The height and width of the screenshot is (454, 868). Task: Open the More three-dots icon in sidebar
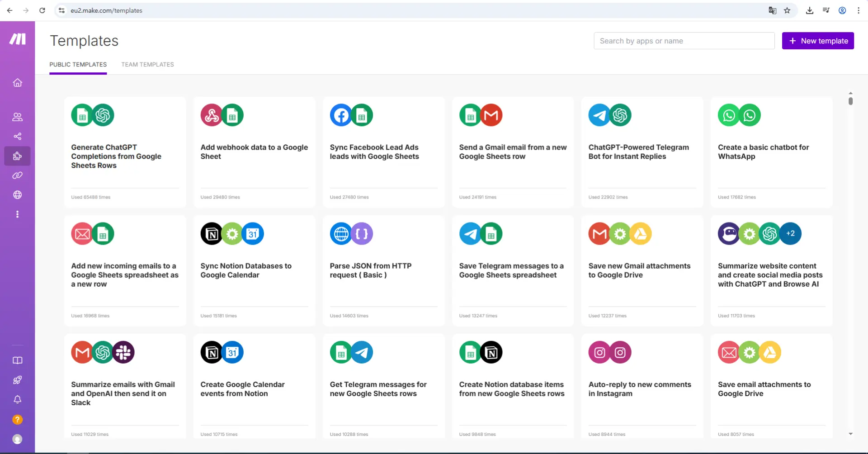pyautogui.click(x=17, y=214)
